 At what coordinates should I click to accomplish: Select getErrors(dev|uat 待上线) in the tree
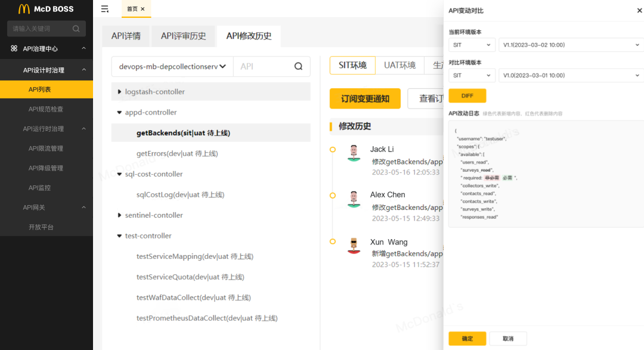pyautogui.click(x=177, y=154)
